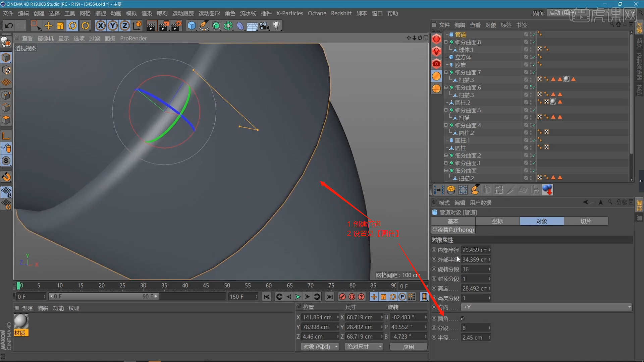Click the record active objects icon
644x362 pixels.
coord(342,297)
